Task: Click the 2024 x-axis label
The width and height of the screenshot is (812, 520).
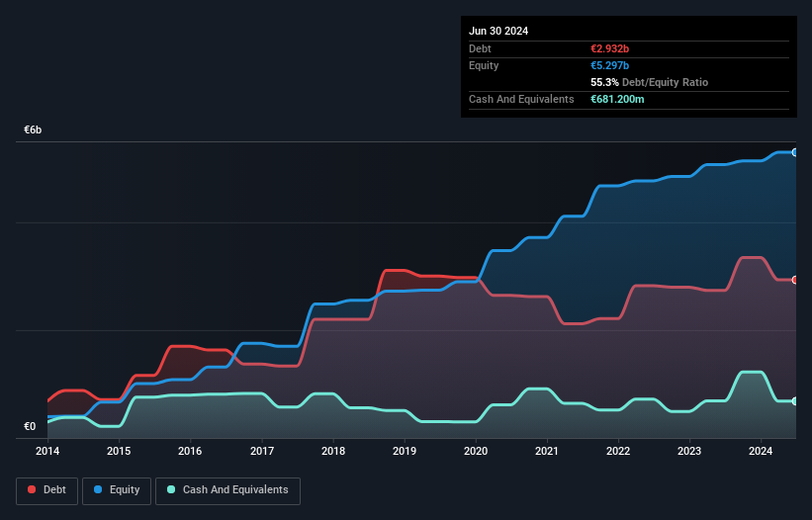Action: [761, 451]
